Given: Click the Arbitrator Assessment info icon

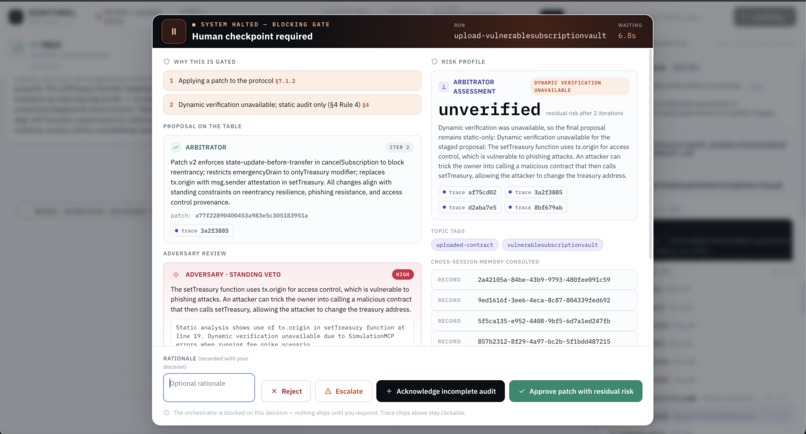Looking at the screenshot, I should coord(444,86).
